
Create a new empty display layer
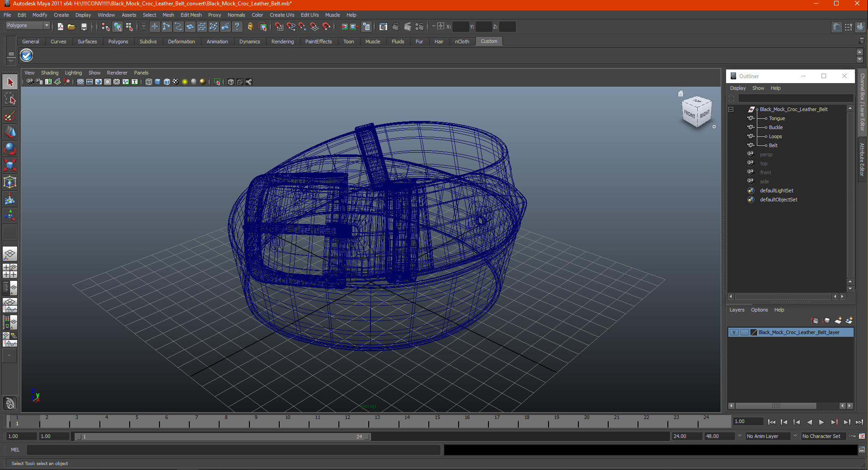[x=838, y=321]
